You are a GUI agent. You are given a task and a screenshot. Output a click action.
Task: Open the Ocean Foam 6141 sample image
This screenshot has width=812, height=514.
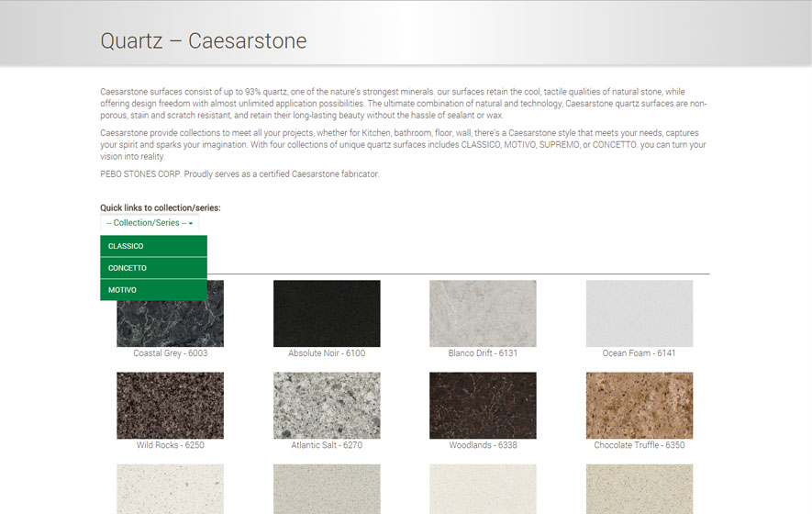(x=640, y=314)
